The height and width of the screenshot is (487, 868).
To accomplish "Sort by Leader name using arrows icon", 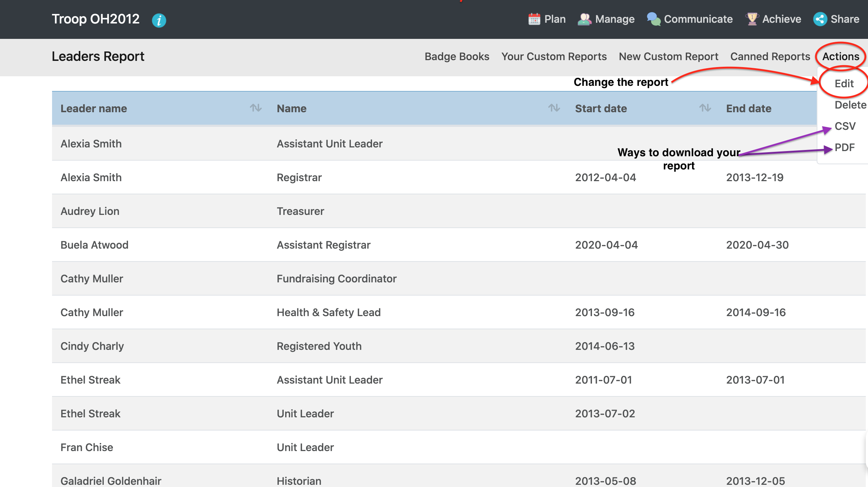I will 255,108.
